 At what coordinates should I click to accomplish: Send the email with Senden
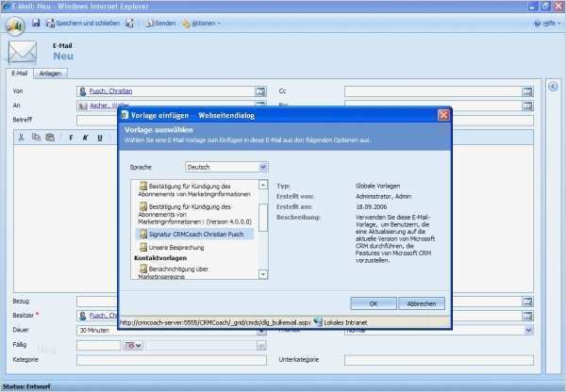(160, 23)
